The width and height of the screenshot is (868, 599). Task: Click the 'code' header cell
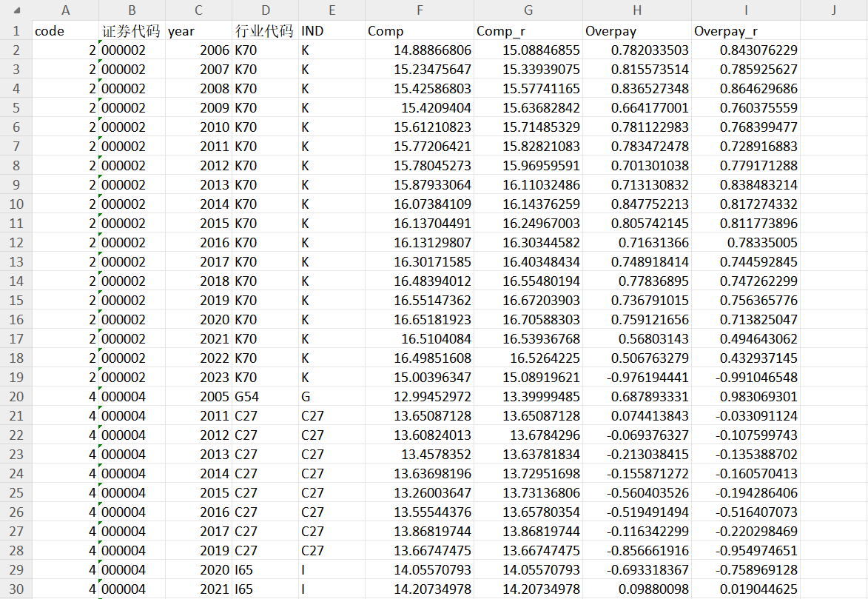[x=65, y=31]
